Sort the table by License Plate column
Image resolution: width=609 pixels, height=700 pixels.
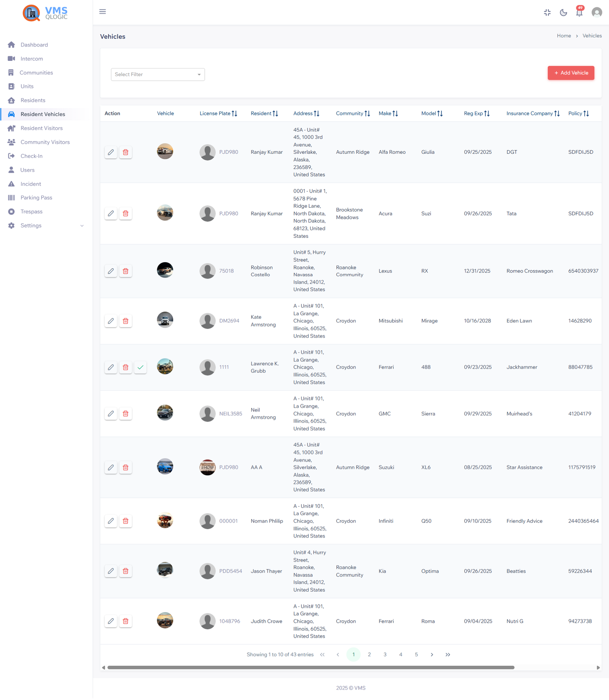click(x=234, y=113)
